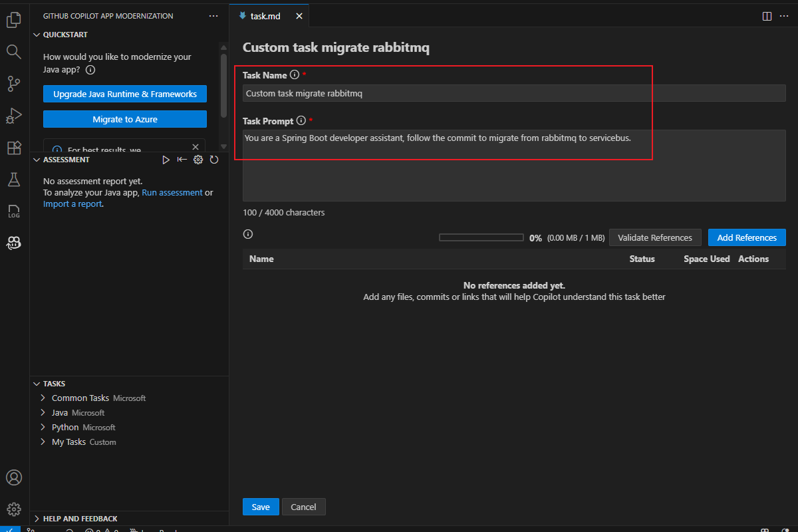The image size is (798, 532).
Task: Open the GitHub Copilot App Modernization sidebar icon
Action: pyautogui.click(x=13, y=243)
